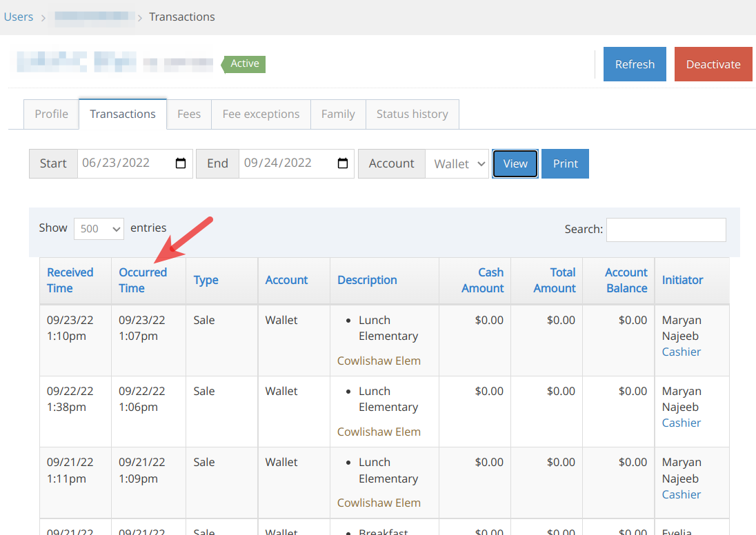Screen dimensions: 756x535
Task: Expand the Account Wallet dropdown
Action: [457, 164]
